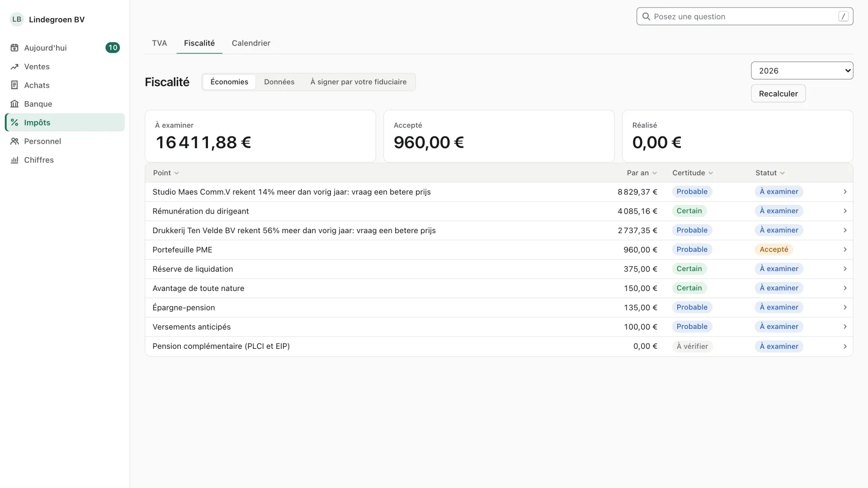Open Aujourd'hui calendar icon in sidebar

pos(14,48)
